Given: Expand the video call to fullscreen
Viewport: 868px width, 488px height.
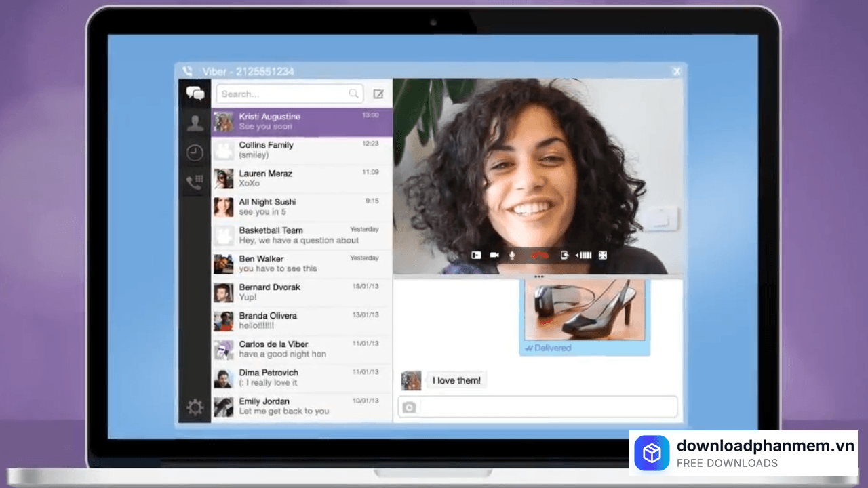Looking at the screenshot, I should coord(602,256).
